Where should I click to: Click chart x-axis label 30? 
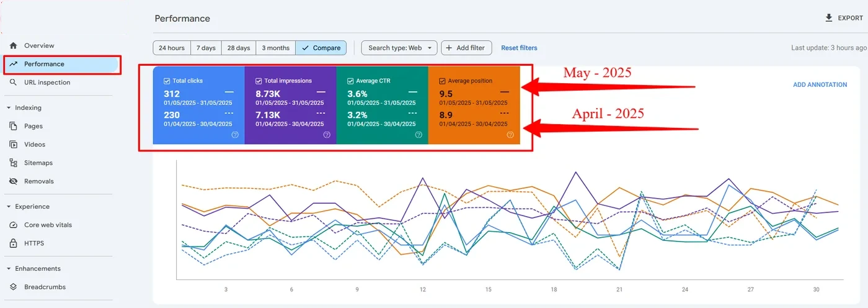[817, 289]
